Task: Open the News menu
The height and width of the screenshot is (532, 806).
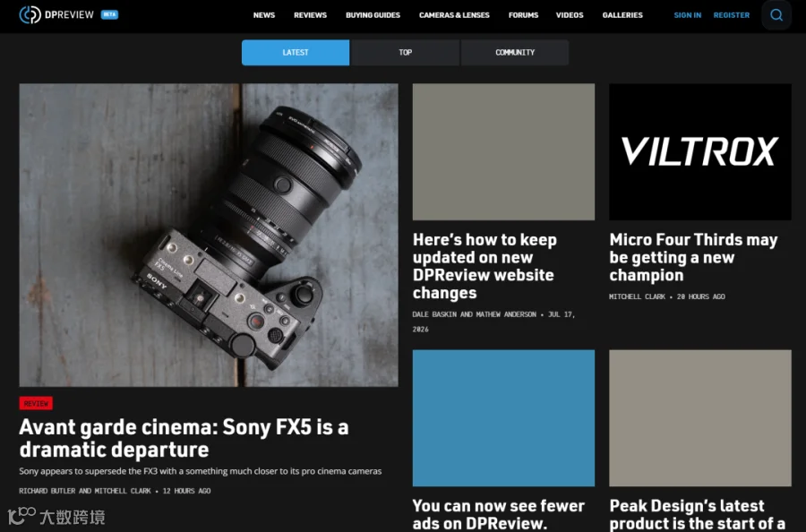Action: point(263,15)
